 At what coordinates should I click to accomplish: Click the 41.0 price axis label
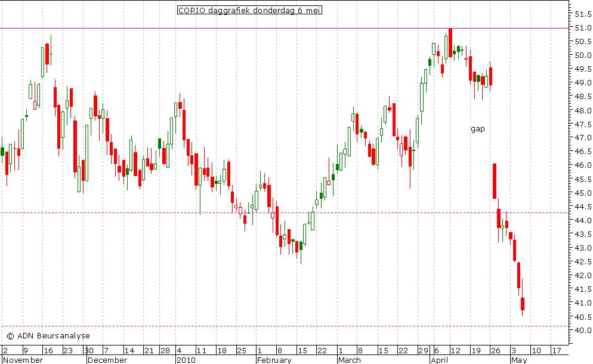[583, 303]
